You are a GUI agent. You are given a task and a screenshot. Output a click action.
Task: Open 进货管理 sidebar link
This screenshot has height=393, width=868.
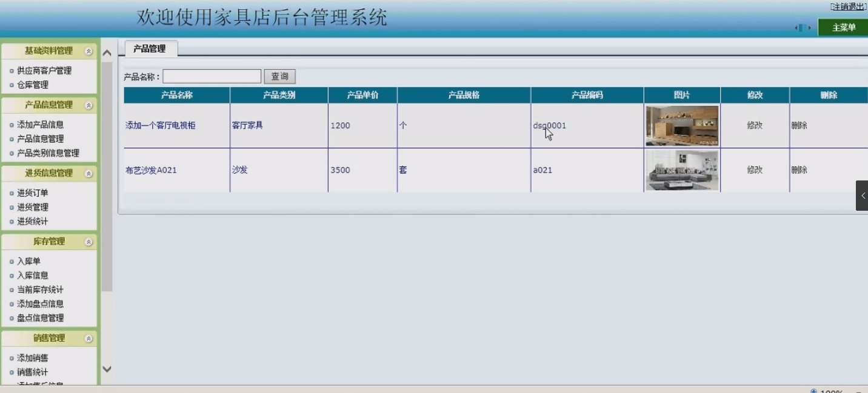click(x=32, y=207)
